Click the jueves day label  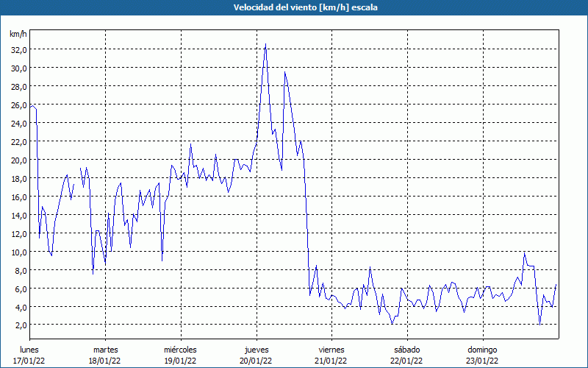257,350
